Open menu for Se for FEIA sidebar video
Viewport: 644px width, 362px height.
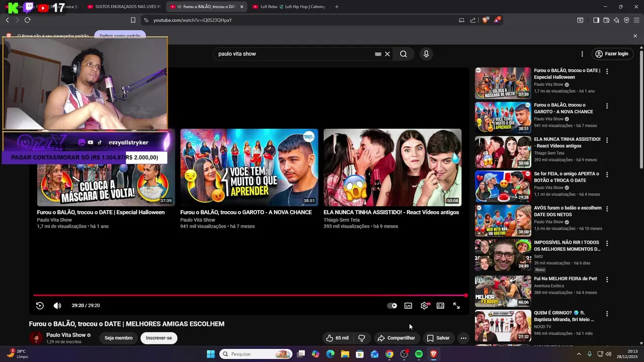pos(607,174)
